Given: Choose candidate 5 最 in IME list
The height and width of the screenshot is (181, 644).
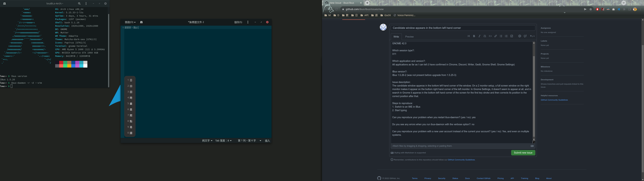Looking at the screenshot, I should tap(130, 104).
